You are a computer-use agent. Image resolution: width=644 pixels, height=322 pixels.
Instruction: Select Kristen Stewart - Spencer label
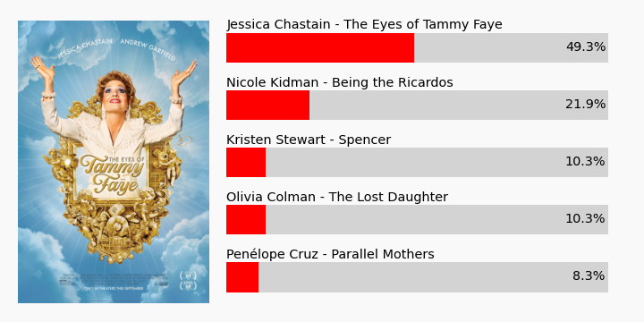309,140
